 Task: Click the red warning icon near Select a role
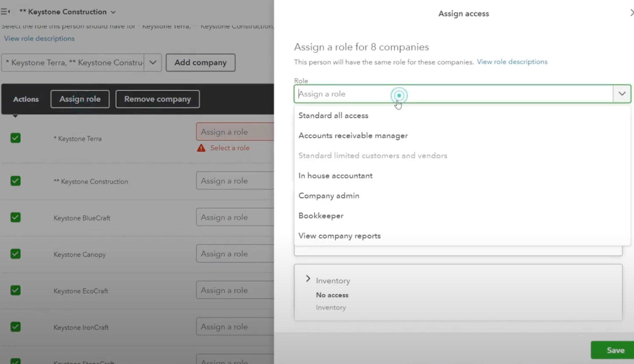coord(201,148)
